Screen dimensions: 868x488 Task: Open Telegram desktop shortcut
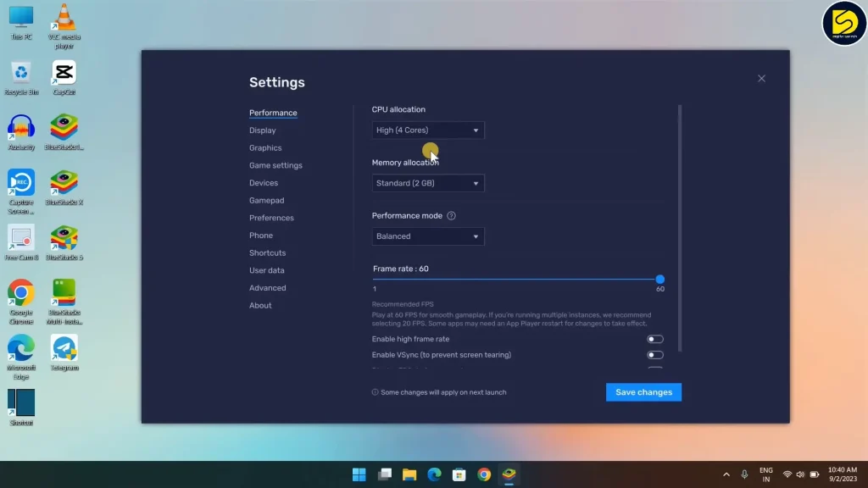[64, 349]
